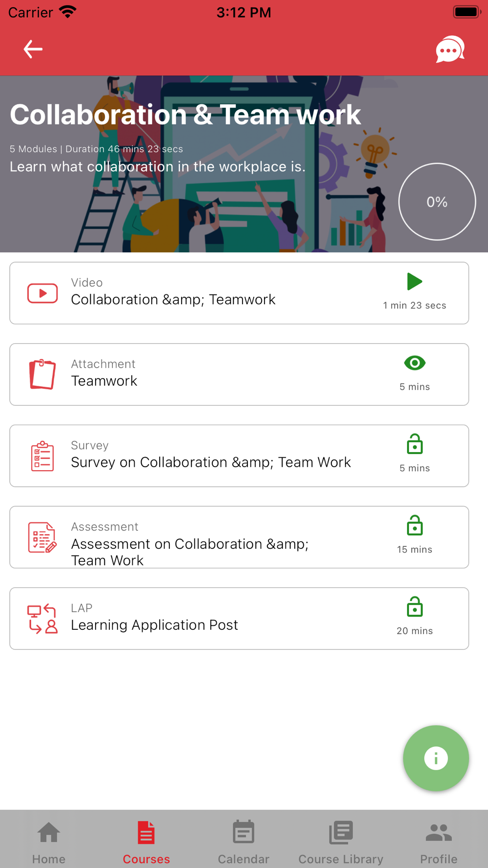The width and height of the screenshot is (488, 868).
Task: Tap the green info floating button
Action: (x=436, y=758)
